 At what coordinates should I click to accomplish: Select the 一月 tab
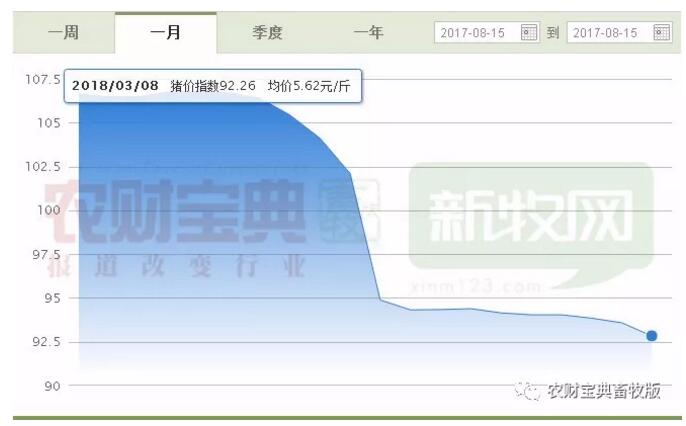point(165,33)
